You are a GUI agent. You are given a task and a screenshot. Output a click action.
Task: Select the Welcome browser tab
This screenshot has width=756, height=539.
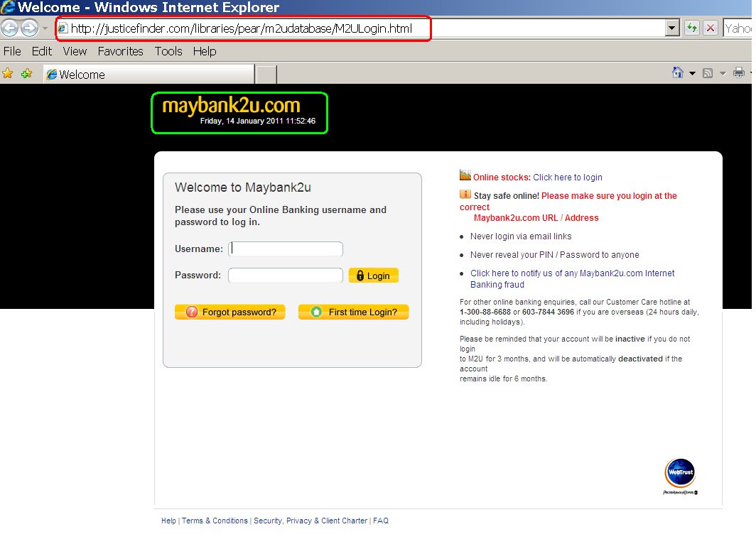tap(149, 75)
